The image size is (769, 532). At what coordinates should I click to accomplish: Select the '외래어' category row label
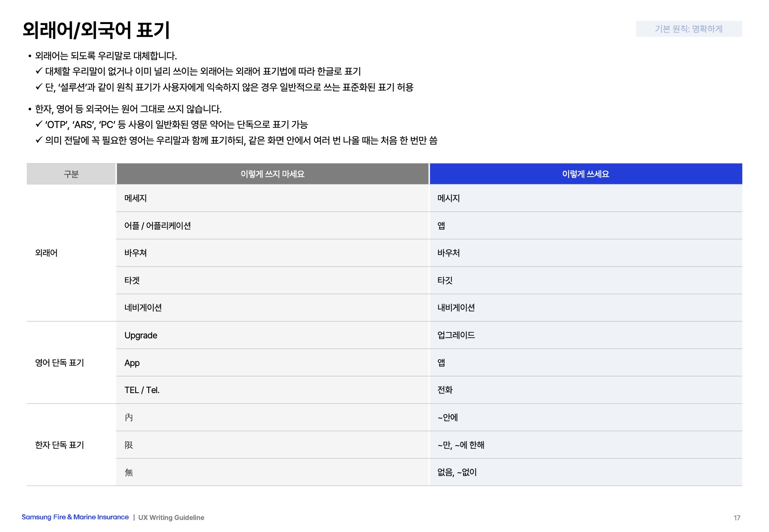tap(46, 253)
